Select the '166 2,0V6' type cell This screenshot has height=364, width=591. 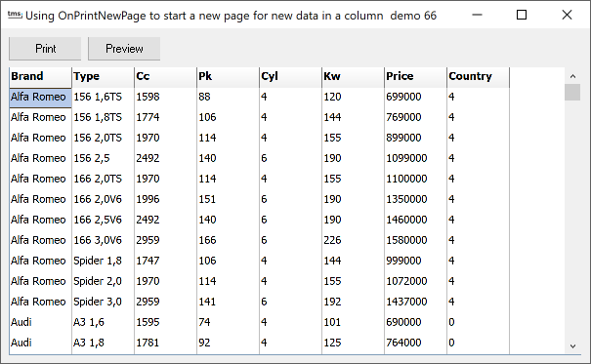pos(103,199)
